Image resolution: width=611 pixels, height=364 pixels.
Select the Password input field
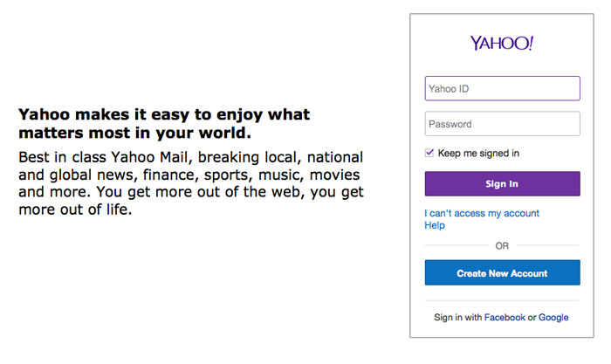[502, 124]
